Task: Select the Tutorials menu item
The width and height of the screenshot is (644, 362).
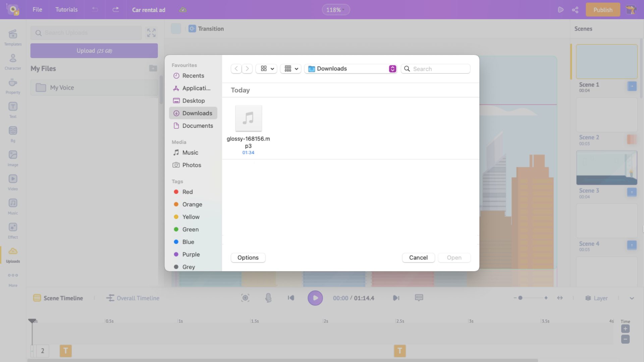Action: click(x=66, y=10)
